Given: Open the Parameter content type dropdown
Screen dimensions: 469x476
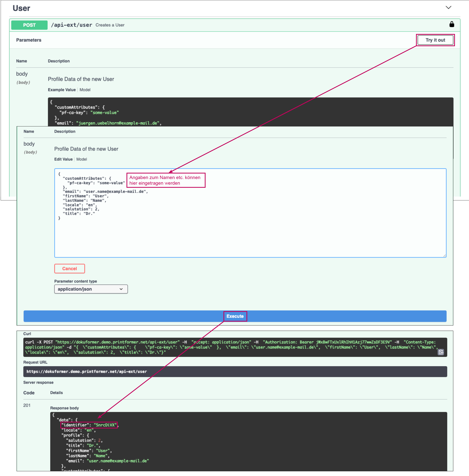Looking at the screenshot, I should point(91,289).
